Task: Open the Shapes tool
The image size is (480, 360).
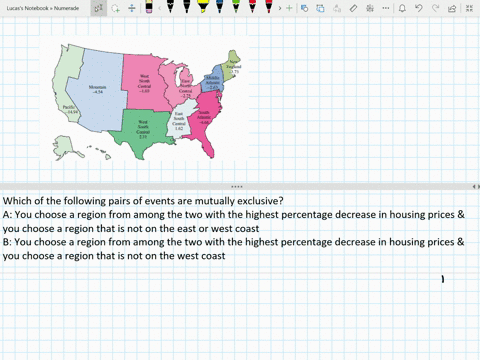Action: point(304,8)
